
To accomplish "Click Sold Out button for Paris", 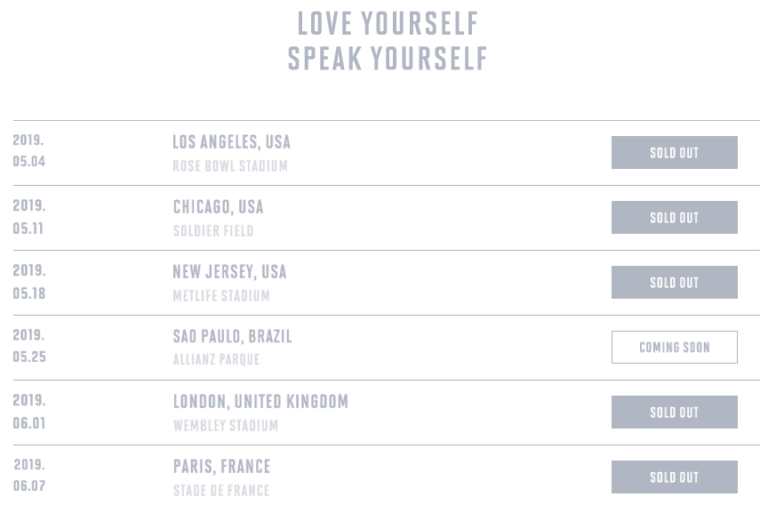I will (x=674, y=477).
